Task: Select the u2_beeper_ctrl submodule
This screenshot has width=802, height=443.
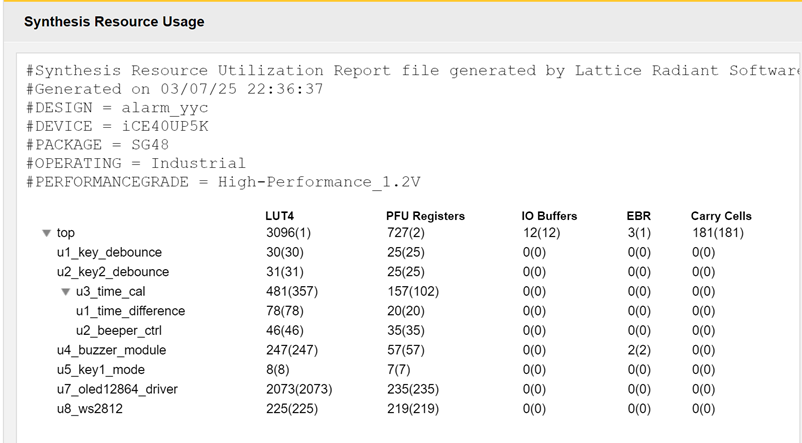Action: pyautogui.click(x=119, y=330)
